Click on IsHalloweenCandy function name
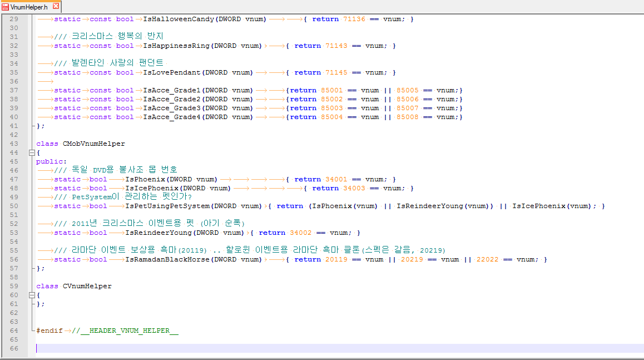The width and height of the screenshot is (644, 360). 179,19
